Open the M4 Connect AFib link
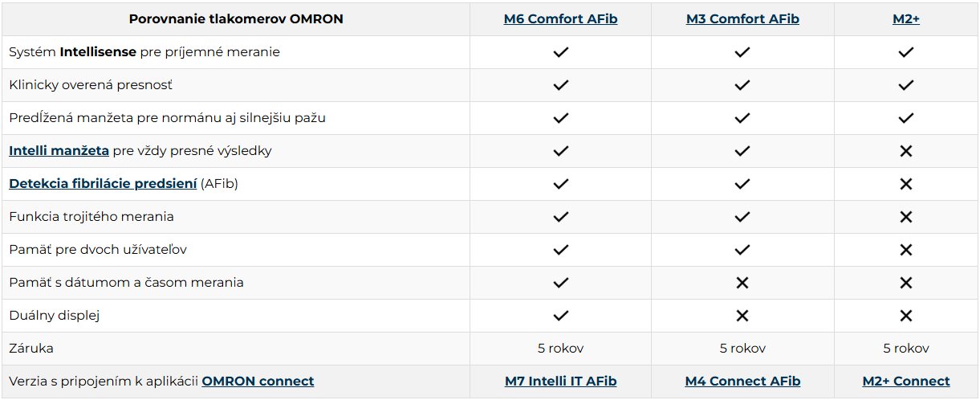This screenshot has width=980, height=400. (x=742, y=382)
